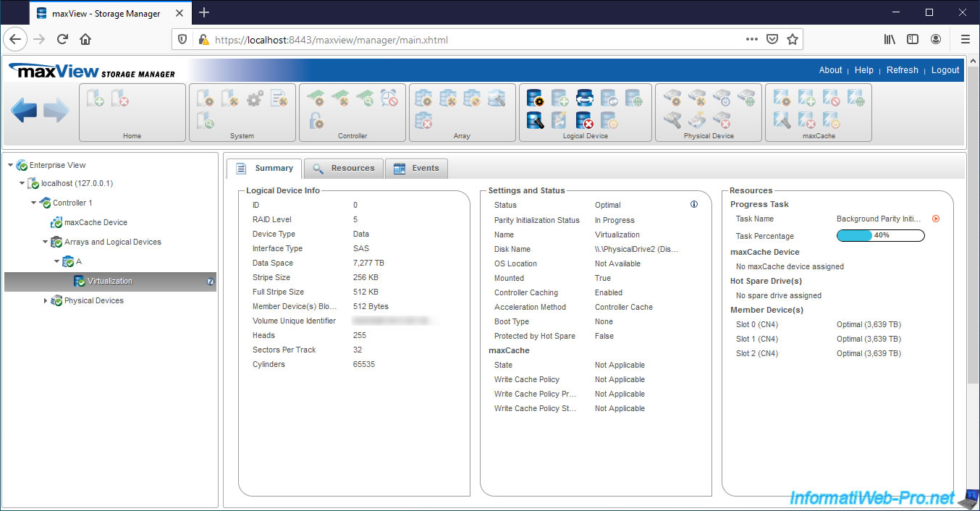
Task: Collapse the Arrays and Logical Devices node
Action: (x=45, y=242)
